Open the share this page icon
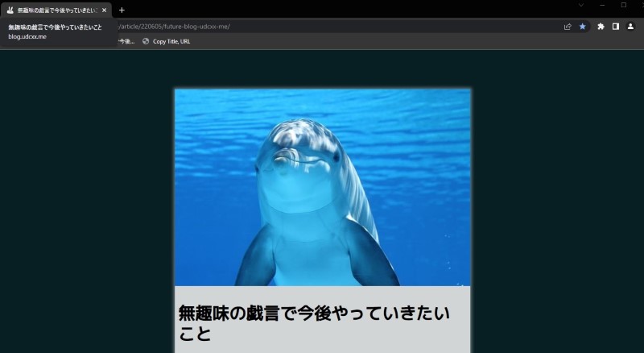Screen dimensions: 644x353 coord(568,27)
